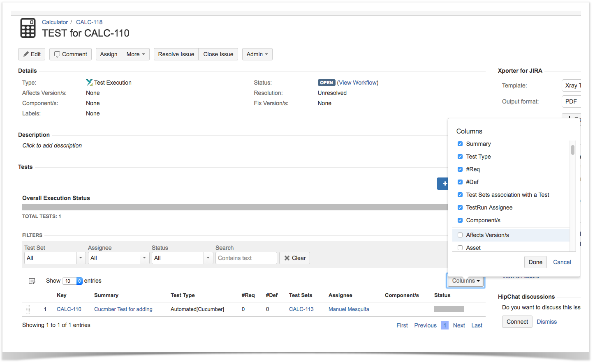Open the Status filter dropdown
Image resolution: width=595 pixels, height=364 pixels.
click(x=182, y=258)
